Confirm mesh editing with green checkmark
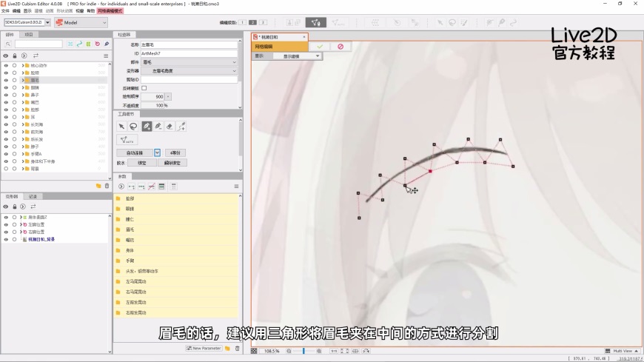 coord(320,47)
